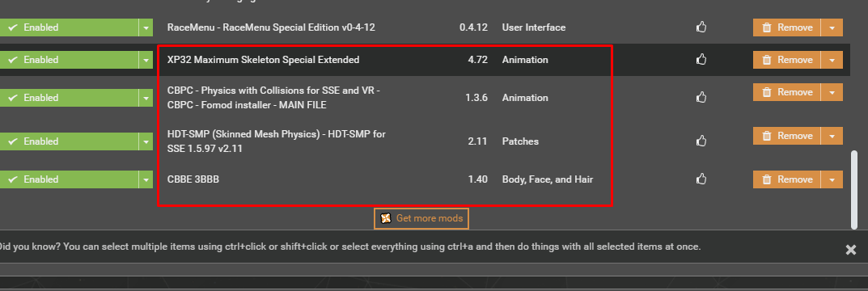The image size is (868, 291).
Task: Toggle the RaceMenu Enabled status button
Action: [x=70, y=27]
